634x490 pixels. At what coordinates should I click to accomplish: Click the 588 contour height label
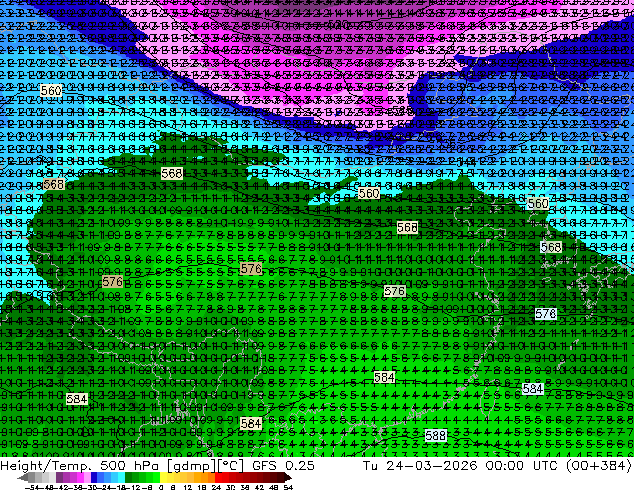coord(435,436)
